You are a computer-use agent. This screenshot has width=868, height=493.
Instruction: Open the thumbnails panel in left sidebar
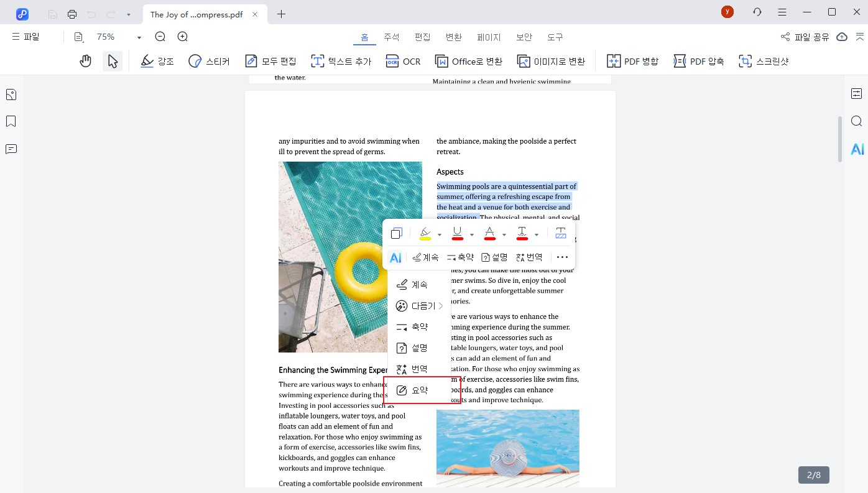[11, 94]
